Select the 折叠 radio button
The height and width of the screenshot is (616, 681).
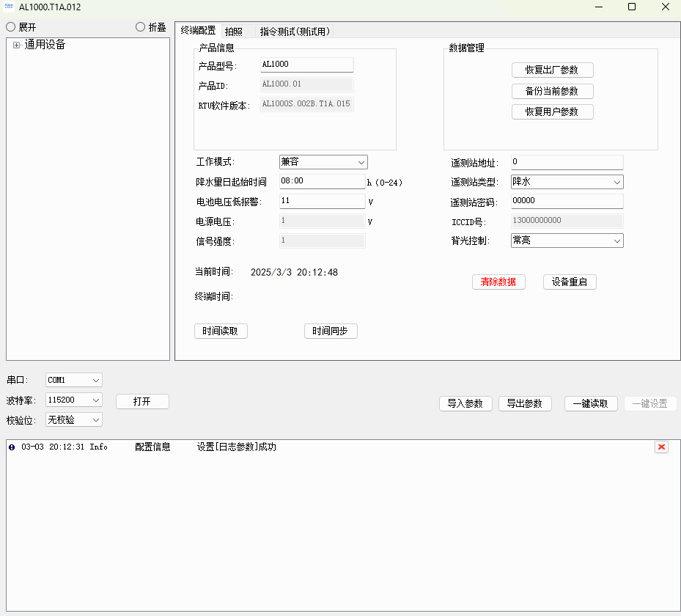click(141, 27)
